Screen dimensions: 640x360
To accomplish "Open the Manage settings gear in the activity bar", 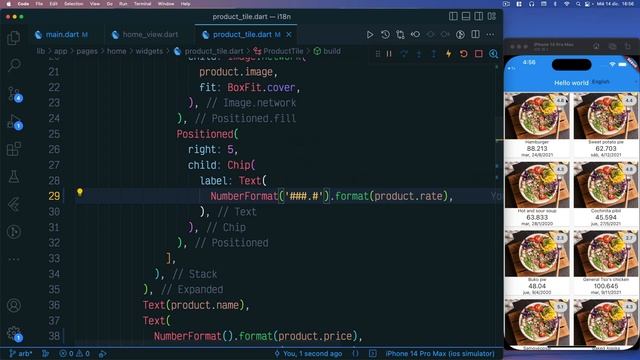I will 14,333.
